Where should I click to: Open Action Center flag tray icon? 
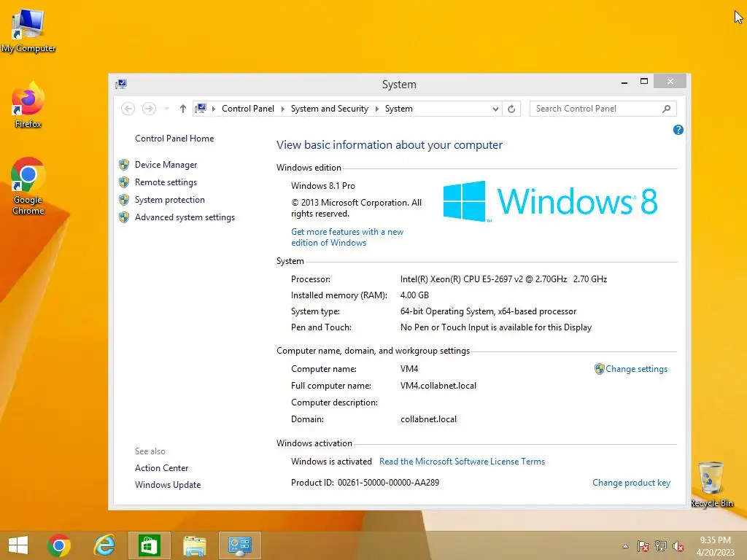(643, 546)
